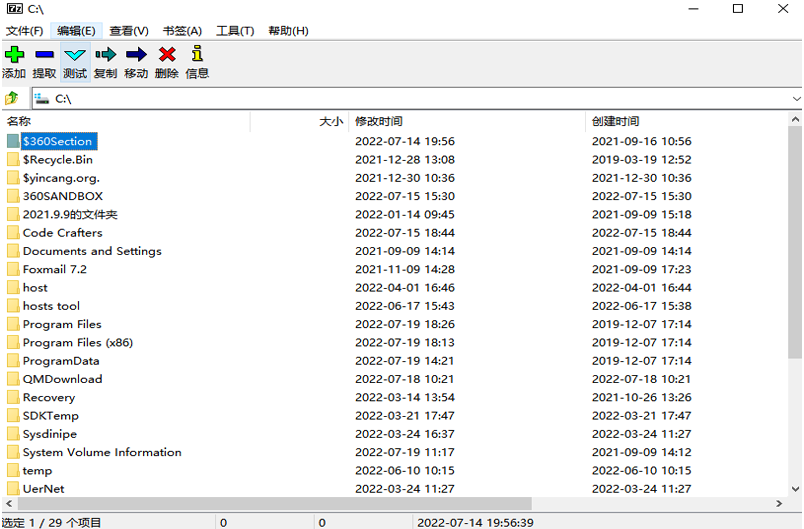Image resolution: width=804 pixels, height=529 pixels.
Task: Click the folder icon beside Recovery
Action: [x=13, y=397]
